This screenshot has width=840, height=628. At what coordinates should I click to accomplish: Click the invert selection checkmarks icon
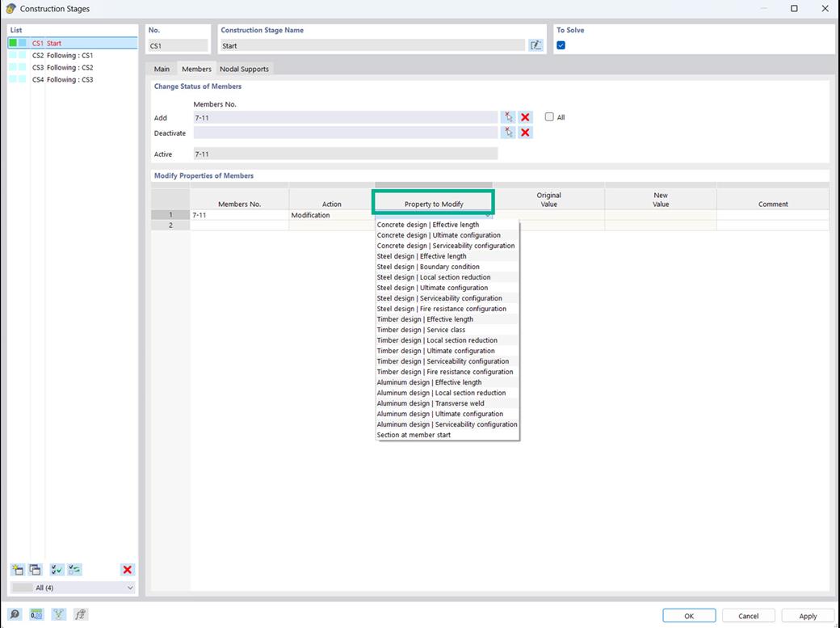[x=74, y=570]
